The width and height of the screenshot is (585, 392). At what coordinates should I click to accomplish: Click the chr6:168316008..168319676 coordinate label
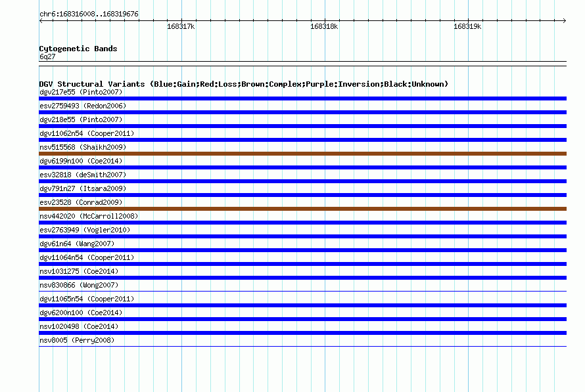pyautogui.click(x=89, y=14)
